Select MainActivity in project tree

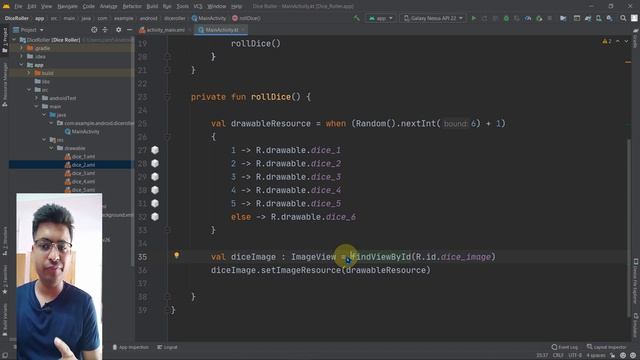(x=82, y=131)
